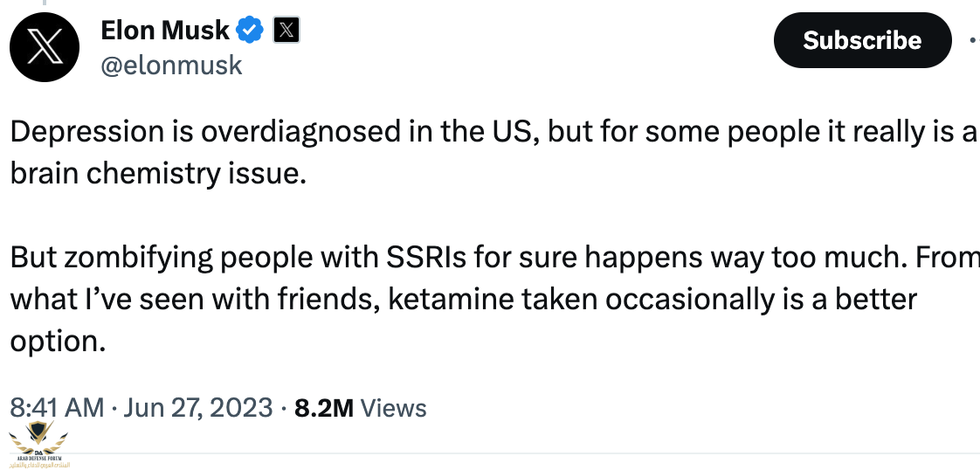Image resolution: width=980 pixels, height=470 pixels.
Task: Open the Elon Musk display name
Action: pos(165,31)
